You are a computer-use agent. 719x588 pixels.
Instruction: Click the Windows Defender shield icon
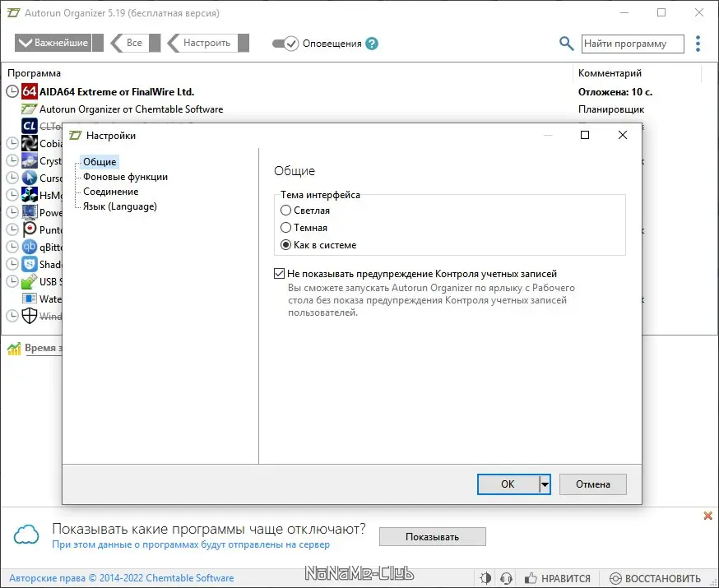pyautogui.click(x=30, y=316)
